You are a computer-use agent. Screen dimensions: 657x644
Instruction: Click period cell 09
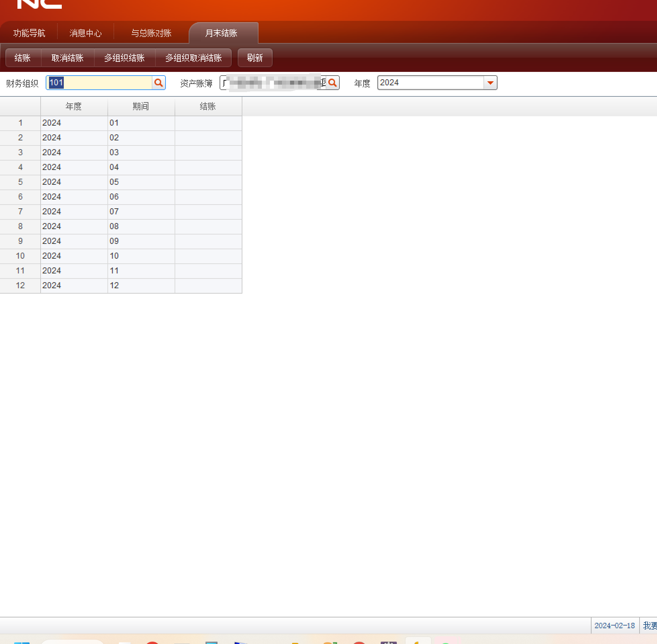click(141, 241)
